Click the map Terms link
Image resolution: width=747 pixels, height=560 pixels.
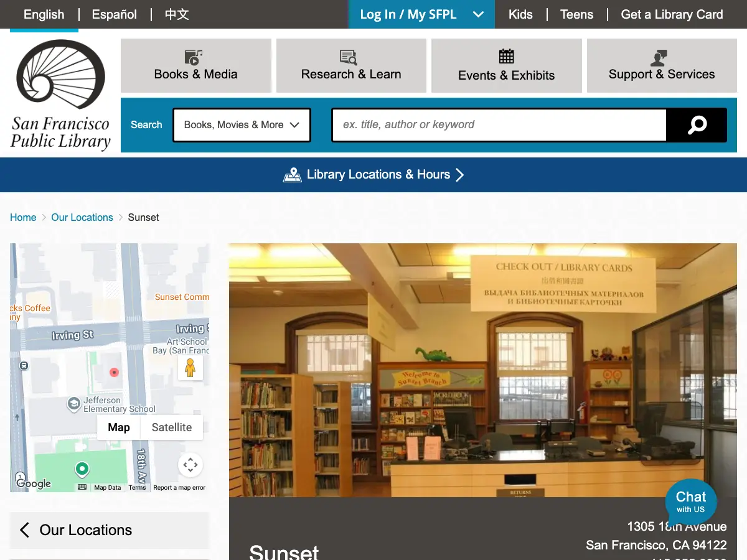(137, 488)
